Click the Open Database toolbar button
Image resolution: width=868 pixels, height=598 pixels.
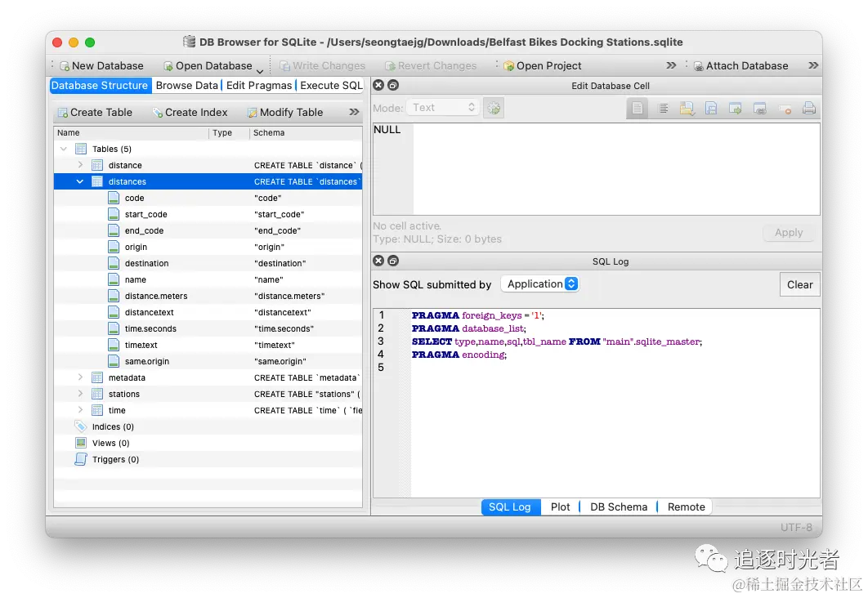(x=208, y=66)
